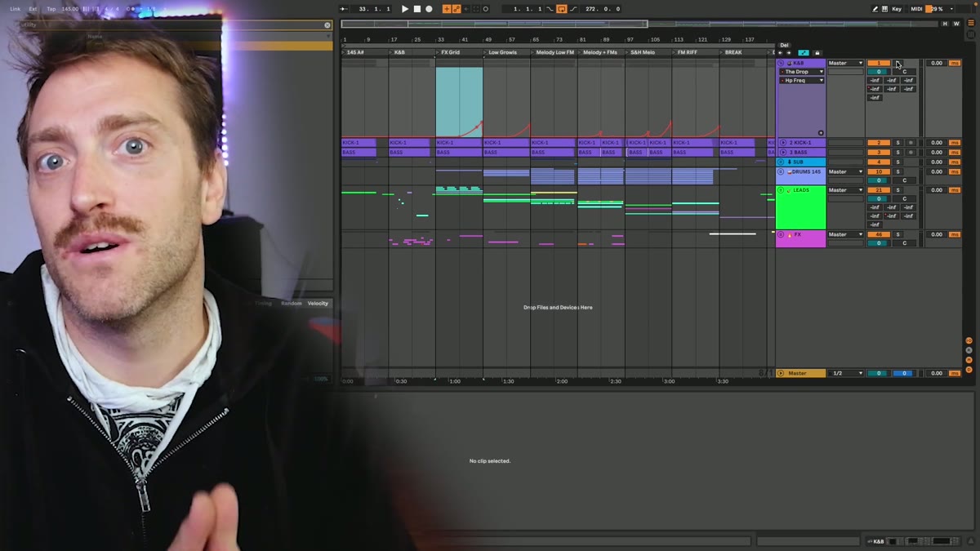This screenshot has height=551, width=980.
Task: Select the Melody Low FM locator
Action: click(x=555, y=52)
